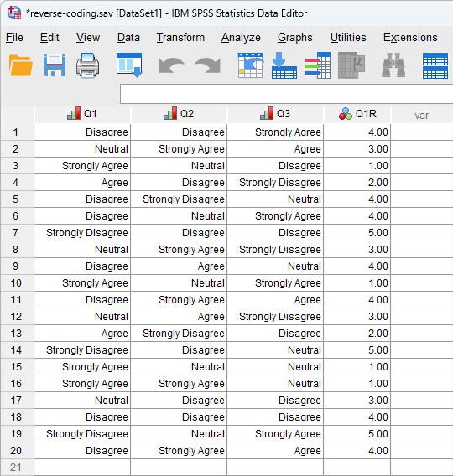This screenshot has height=476, width=453.
Task: Select the Q1R column header
Action: click(357, 114)
